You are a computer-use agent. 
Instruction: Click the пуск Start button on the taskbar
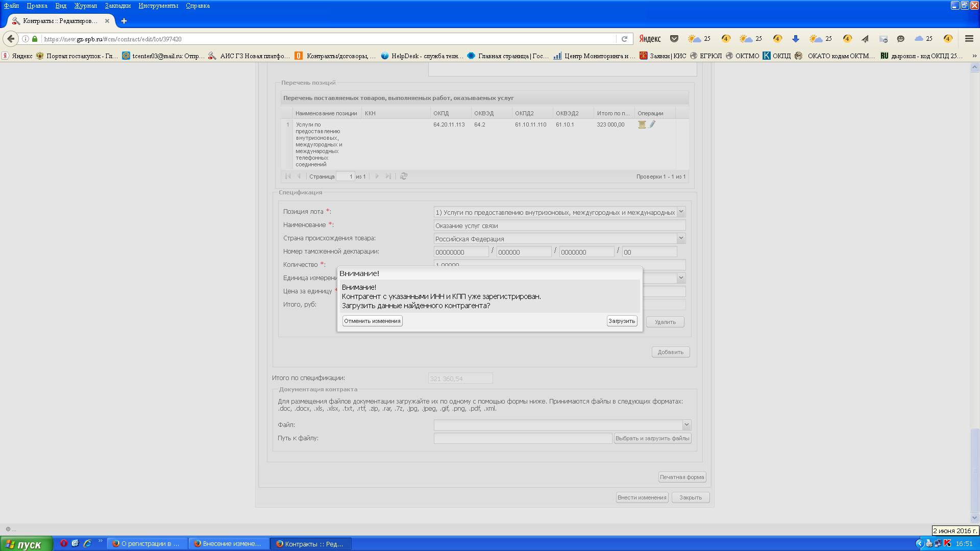(26, 544)
